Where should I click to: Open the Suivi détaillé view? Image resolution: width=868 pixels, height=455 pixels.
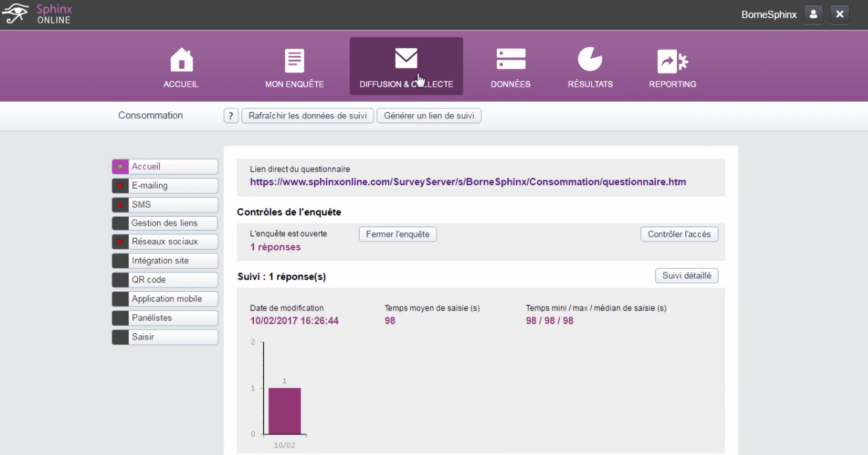click(x=686, y=276)
